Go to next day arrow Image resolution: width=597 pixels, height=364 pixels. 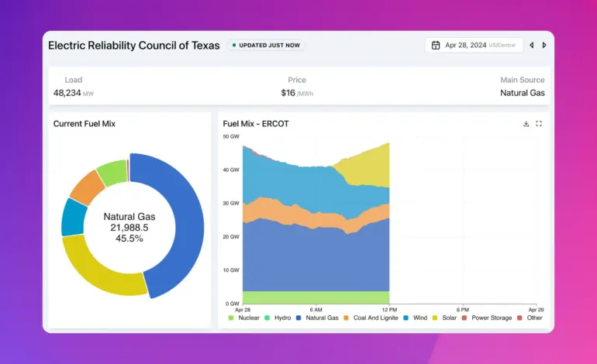[544, 45]
